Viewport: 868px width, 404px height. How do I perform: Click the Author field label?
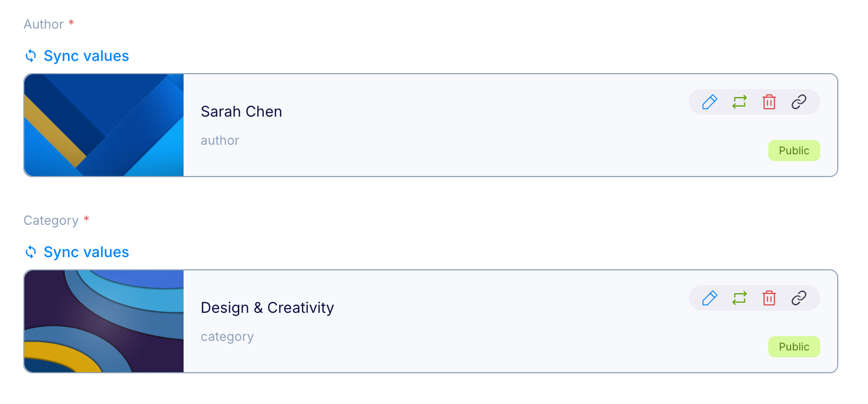tap(44, 24)
